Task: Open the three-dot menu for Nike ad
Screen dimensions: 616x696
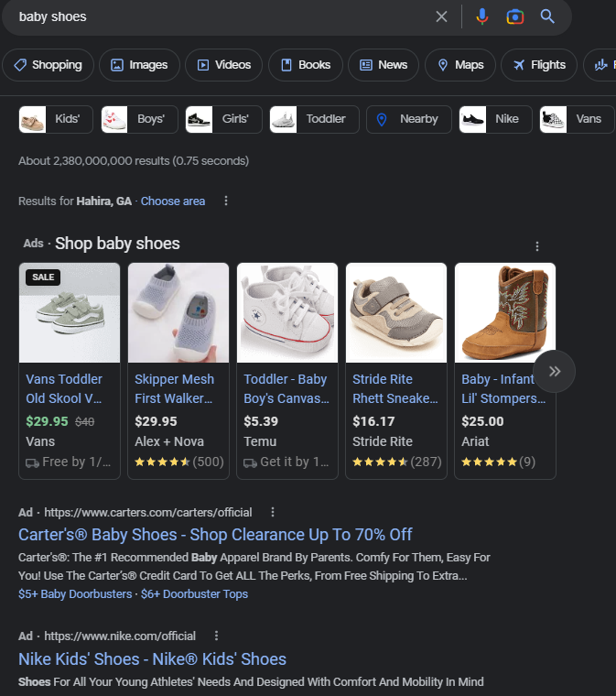Action: point(216,636)
